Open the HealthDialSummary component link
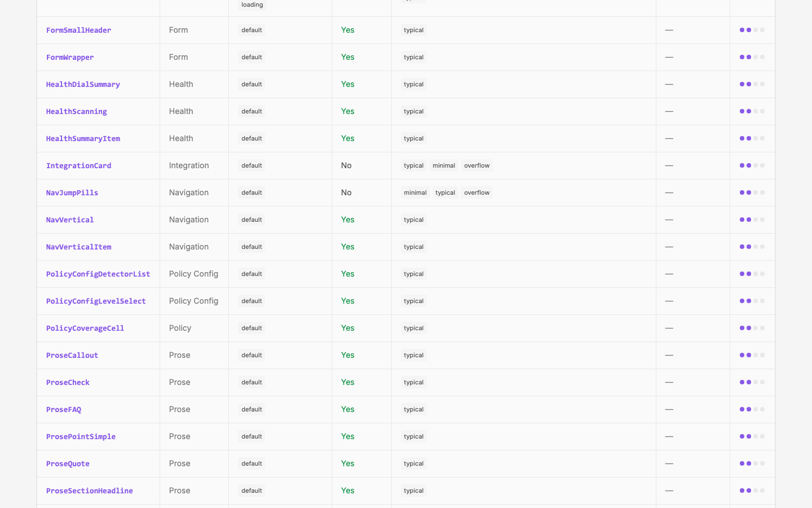The height and width of the screenshot is (508, 812). [x=83, y=85]
